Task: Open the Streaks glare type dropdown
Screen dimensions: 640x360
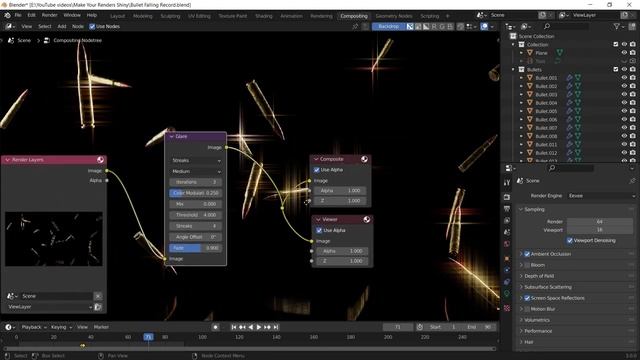Action: point(196,160)
